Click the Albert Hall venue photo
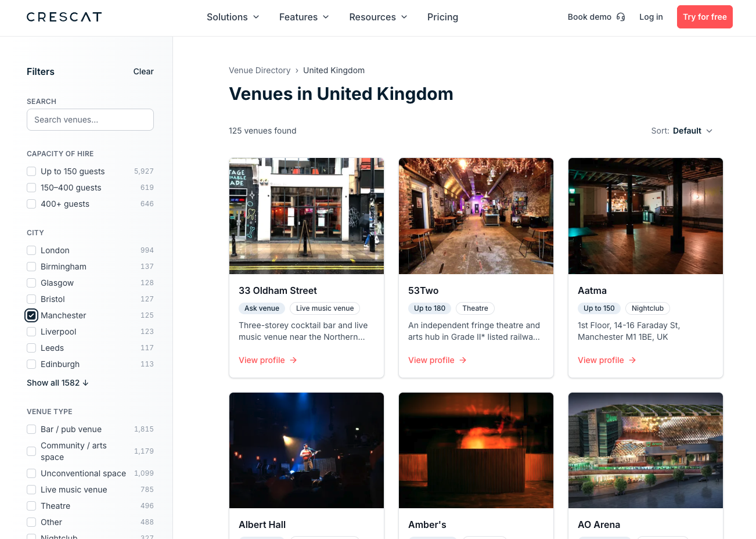The width and height of the screenshot is (756, 539). tap(307, 450)
